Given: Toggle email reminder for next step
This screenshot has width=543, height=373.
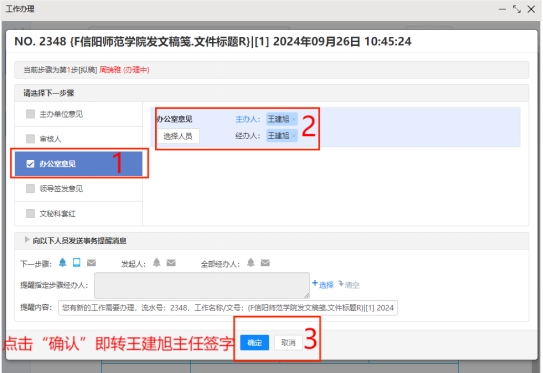Looking at the screenshot, I should [91, 263].
